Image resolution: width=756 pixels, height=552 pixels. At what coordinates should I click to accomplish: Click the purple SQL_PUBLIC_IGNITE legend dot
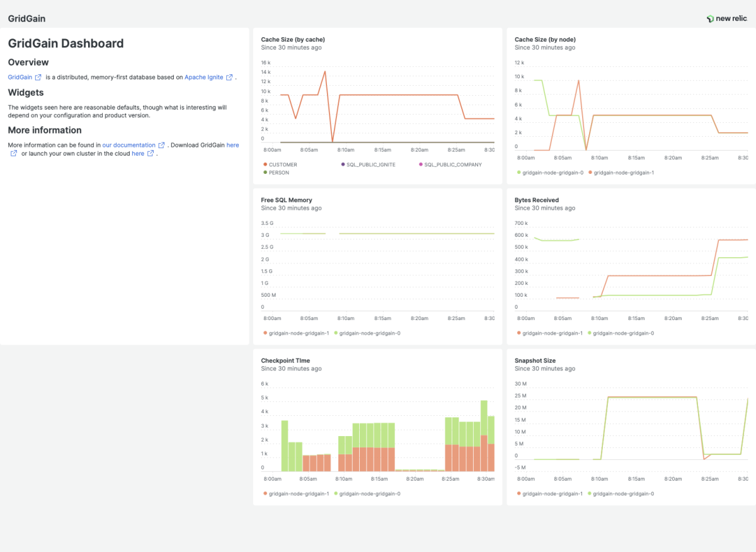coord(343,164)
